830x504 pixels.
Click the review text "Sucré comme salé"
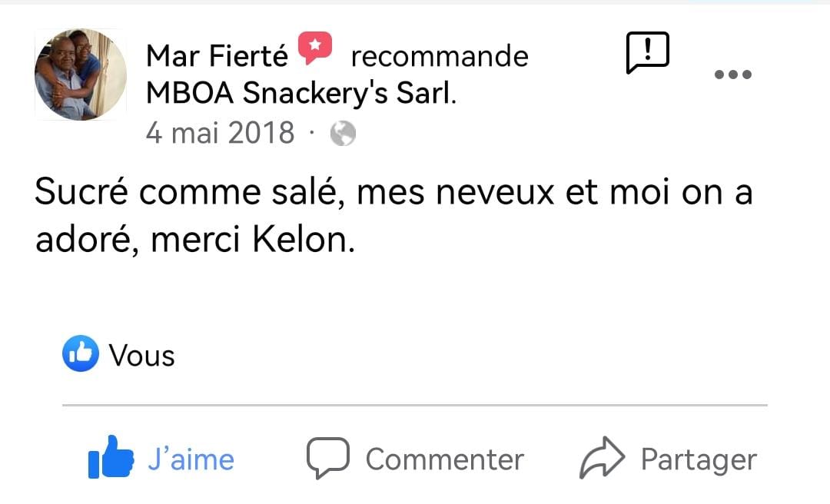click(184, 193)
